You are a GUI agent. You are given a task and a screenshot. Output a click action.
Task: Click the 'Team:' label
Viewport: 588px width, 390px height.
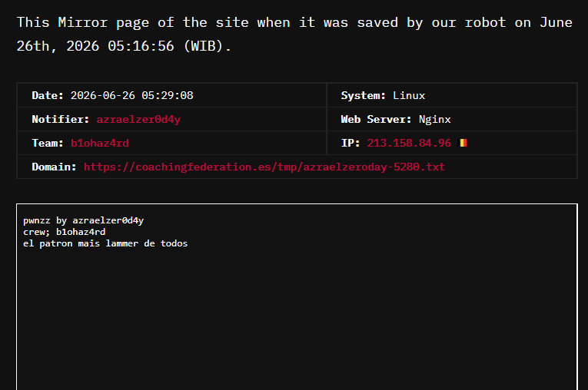click(48, 143)
